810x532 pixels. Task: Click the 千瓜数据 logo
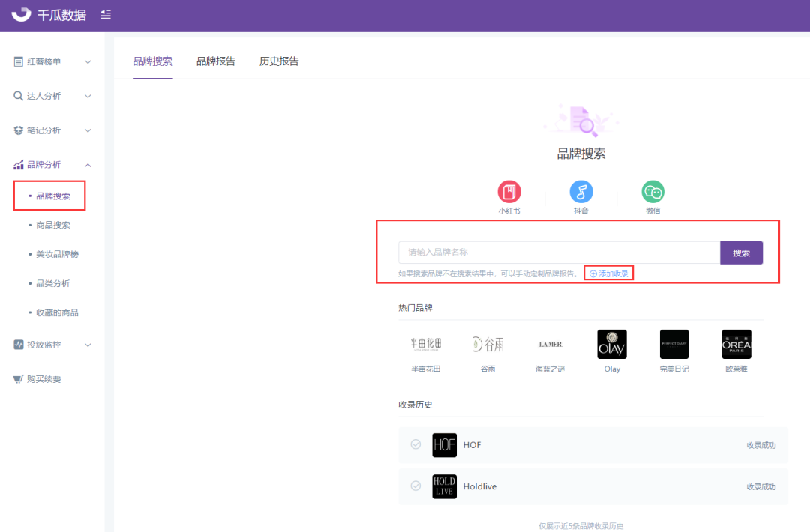(x=49, y=15)
